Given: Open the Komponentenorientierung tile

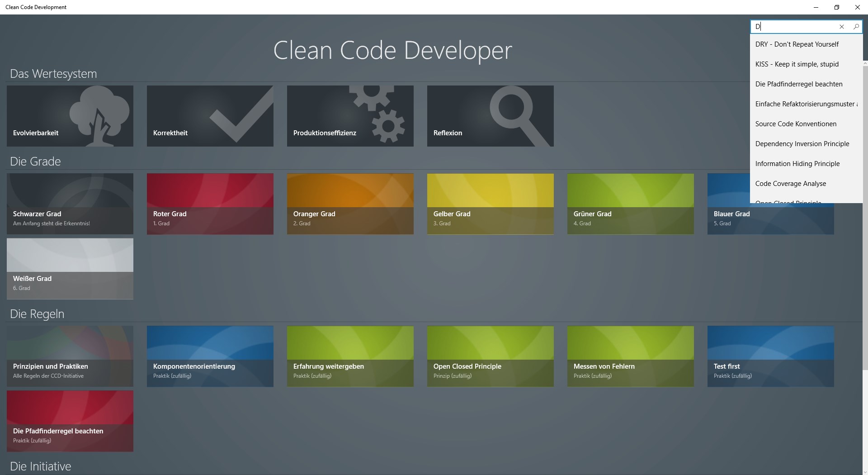Looking at the screenshot, I should (210, 356).
